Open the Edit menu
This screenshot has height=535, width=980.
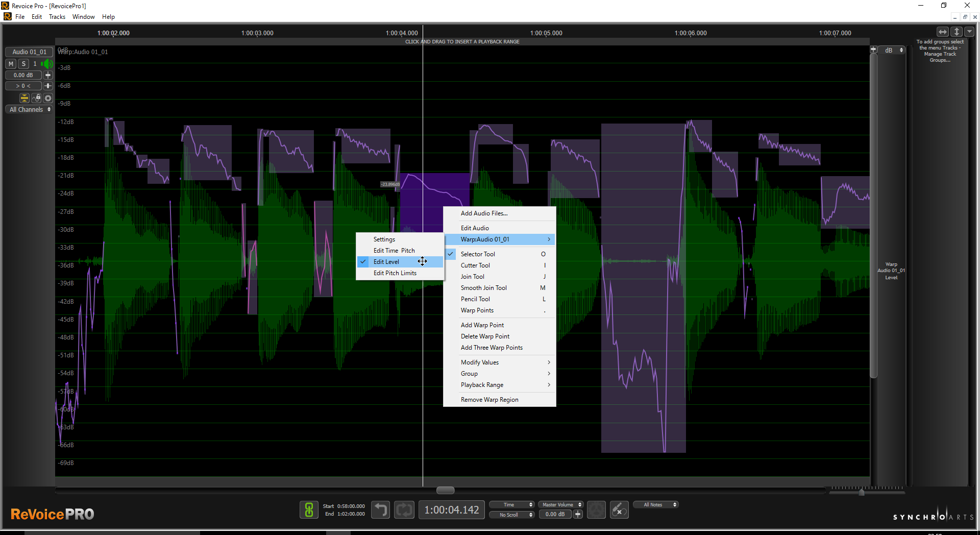click(x=37, y=17)
